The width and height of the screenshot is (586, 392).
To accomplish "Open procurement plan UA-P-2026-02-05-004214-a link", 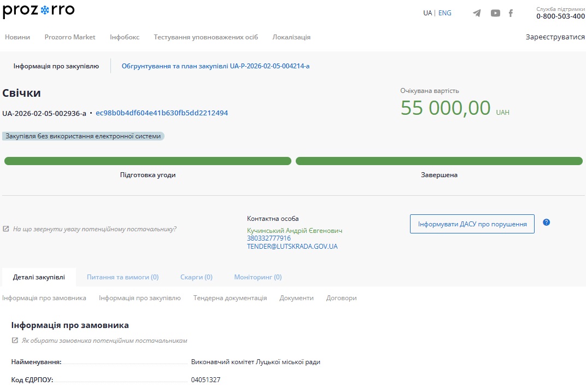I will [x=215, y=66].
